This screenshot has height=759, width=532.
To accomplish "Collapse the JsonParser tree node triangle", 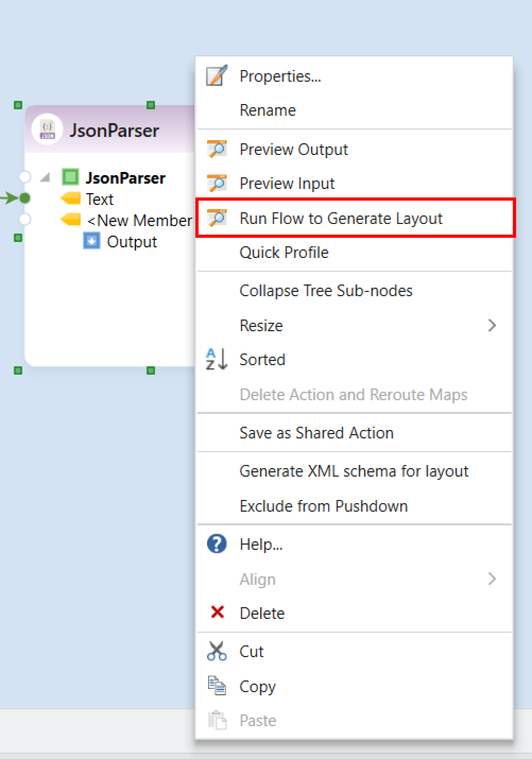I will (46, 177).
